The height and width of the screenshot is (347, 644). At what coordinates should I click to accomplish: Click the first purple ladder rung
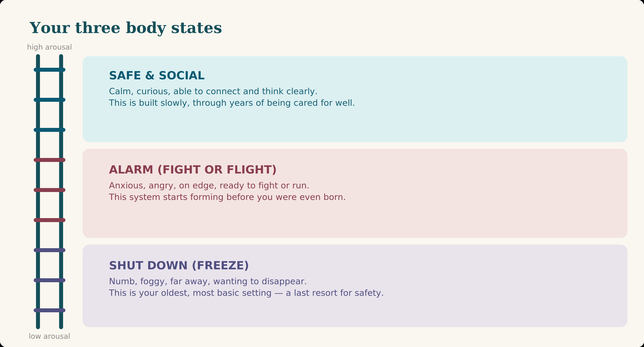[x=50, y=250]
